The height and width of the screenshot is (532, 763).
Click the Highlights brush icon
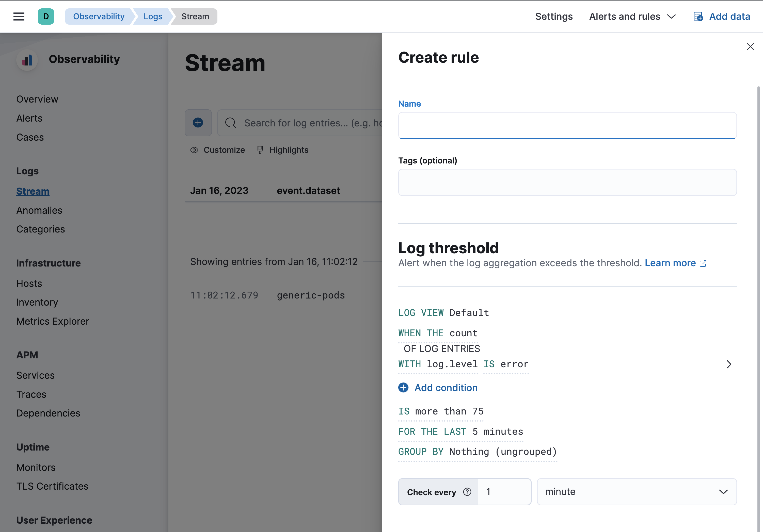(260, 150)
